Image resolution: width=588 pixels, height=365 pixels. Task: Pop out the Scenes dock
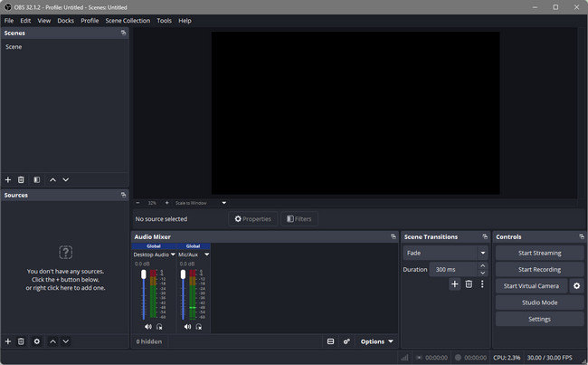(123, 33)
